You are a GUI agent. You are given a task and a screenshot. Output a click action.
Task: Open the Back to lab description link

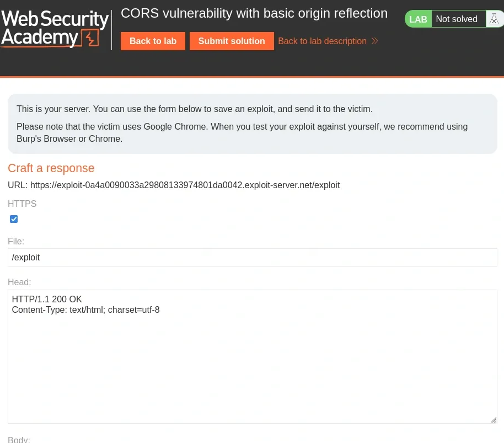pos(322,41)
